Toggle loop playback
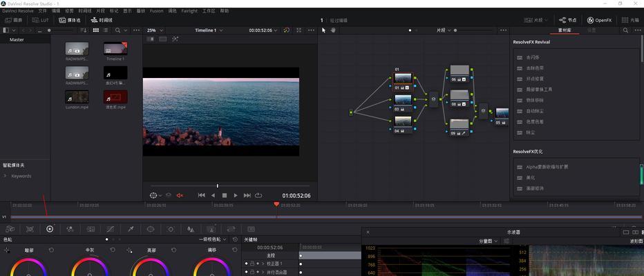 coord(258,196)
